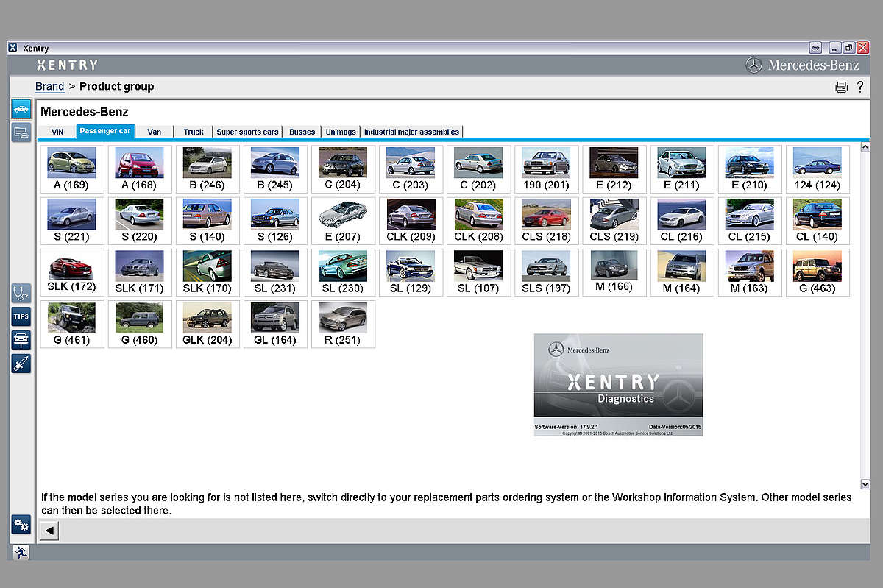883x588 pixels.
Task: Choose the GL (164) model
Action: (x=274, y=324)
